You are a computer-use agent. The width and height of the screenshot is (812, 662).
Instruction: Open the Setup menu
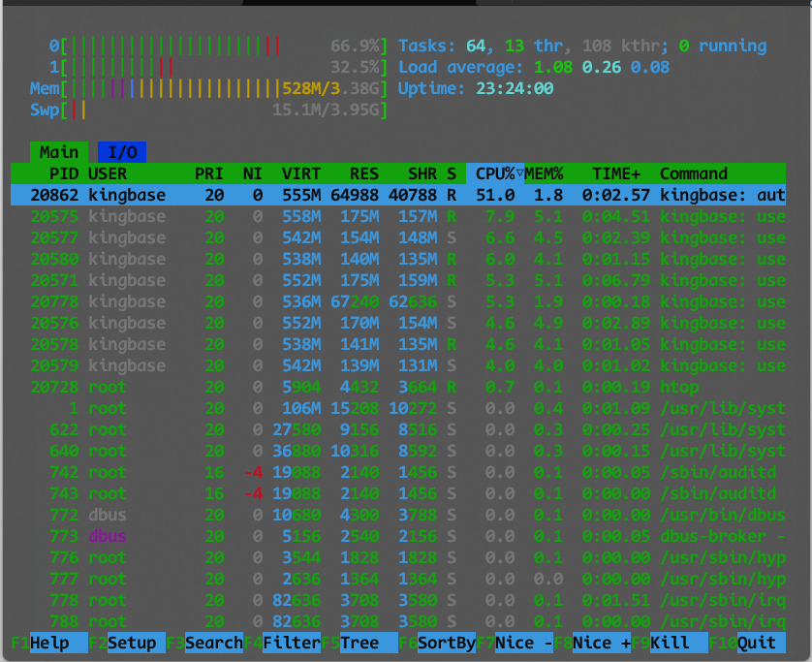(x=131, y=643)
